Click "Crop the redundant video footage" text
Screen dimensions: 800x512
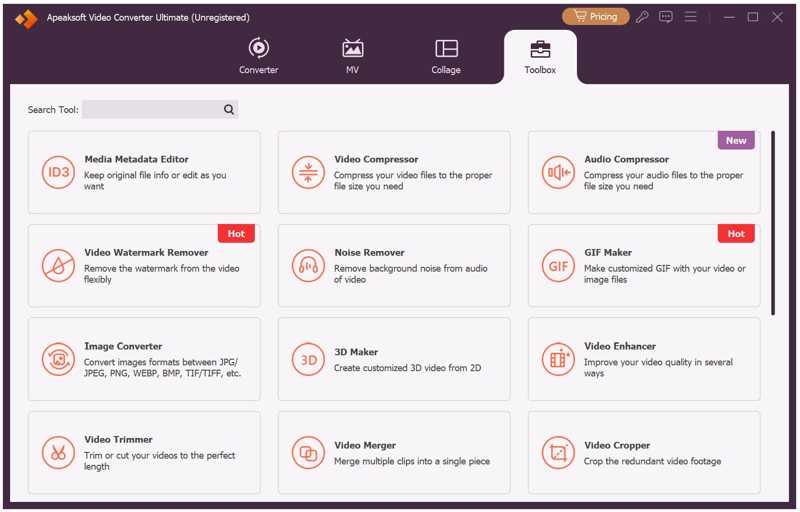pyautogui.click(x=653, y=461)
